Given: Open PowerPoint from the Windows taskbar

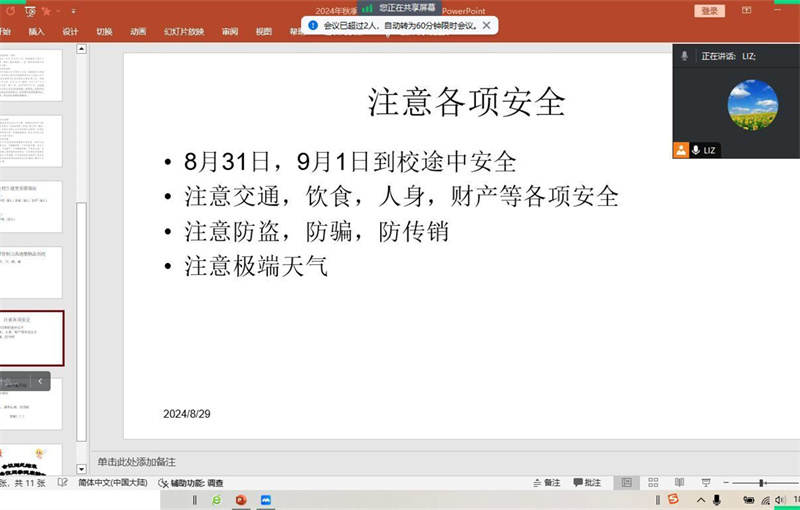Looking at the screenshot, I should tap(241, 499).
